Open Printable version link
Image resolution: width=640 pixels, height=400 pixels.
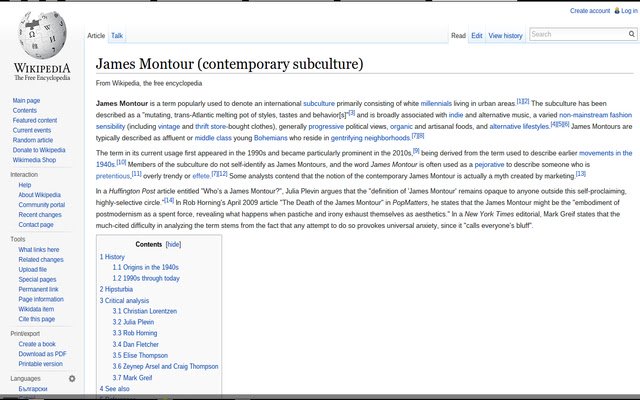click(40, 364)
